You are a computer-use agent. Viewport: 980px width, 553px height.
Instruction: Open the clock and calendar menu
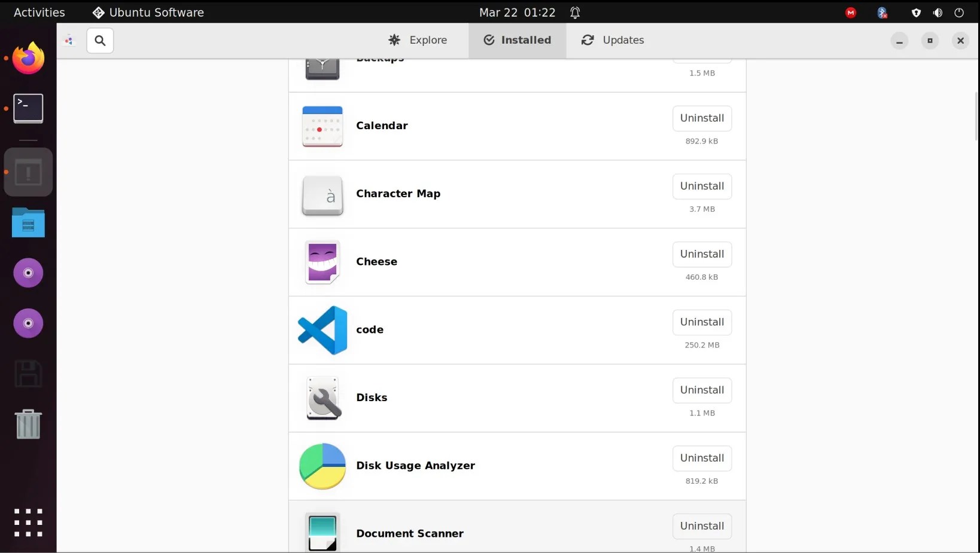518,13
